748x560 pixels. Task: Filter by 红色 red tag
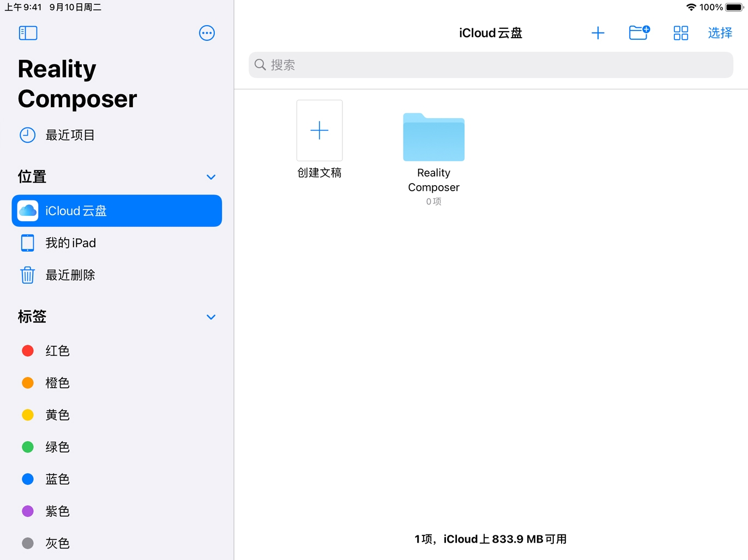click(117, 351)
